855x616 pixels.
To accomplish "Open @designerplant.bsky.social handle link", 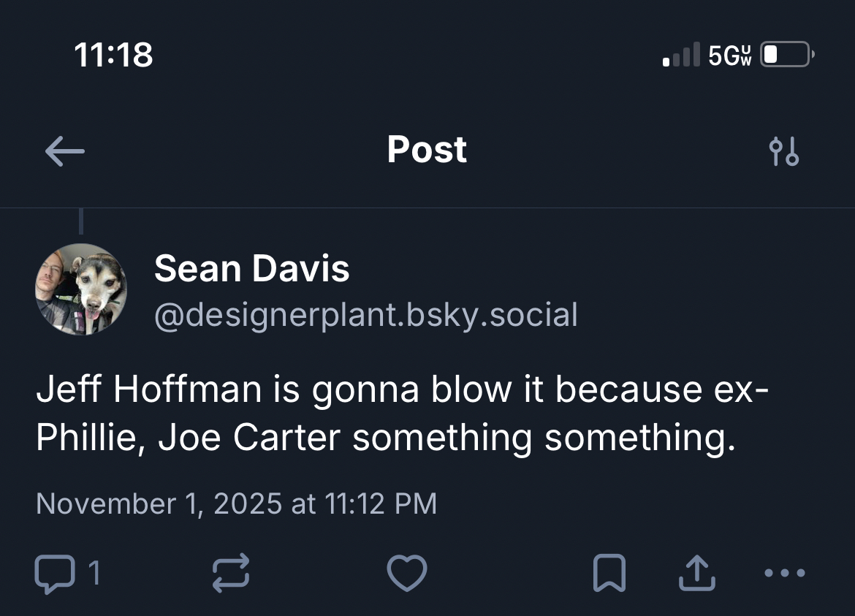I will (365, 315).
